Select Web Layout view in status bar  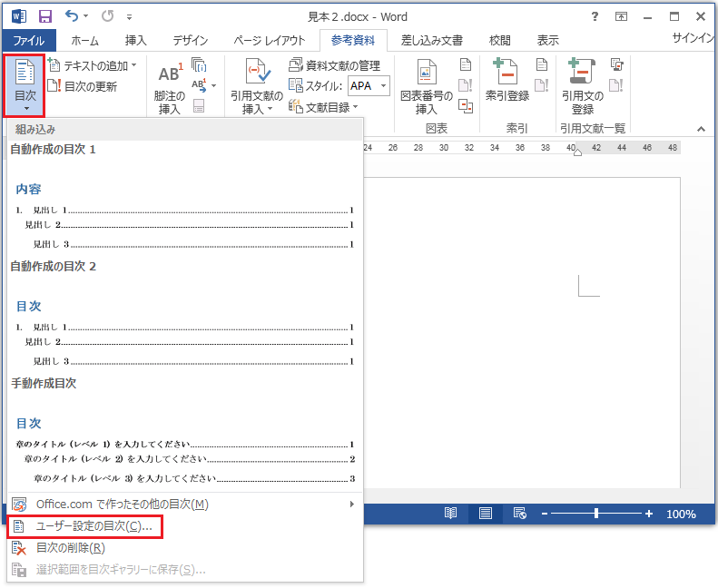[520, 514]
